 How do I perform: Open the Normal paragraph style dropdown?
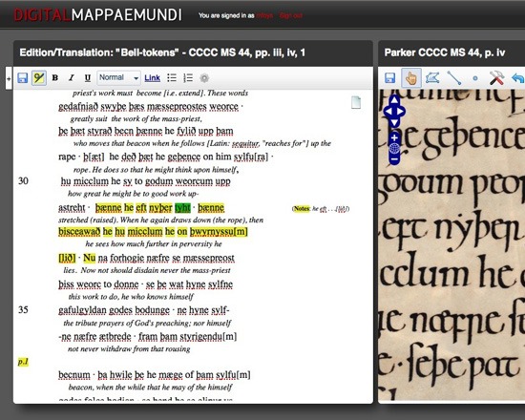(119, 77)
